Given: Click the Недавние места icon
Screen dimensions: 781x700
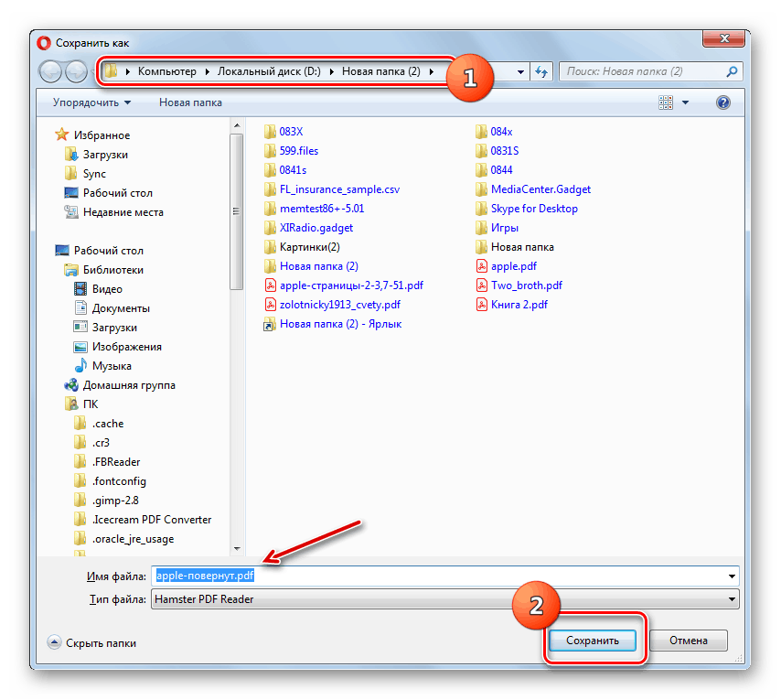Looking at the screenshot, I should [71, 212].
